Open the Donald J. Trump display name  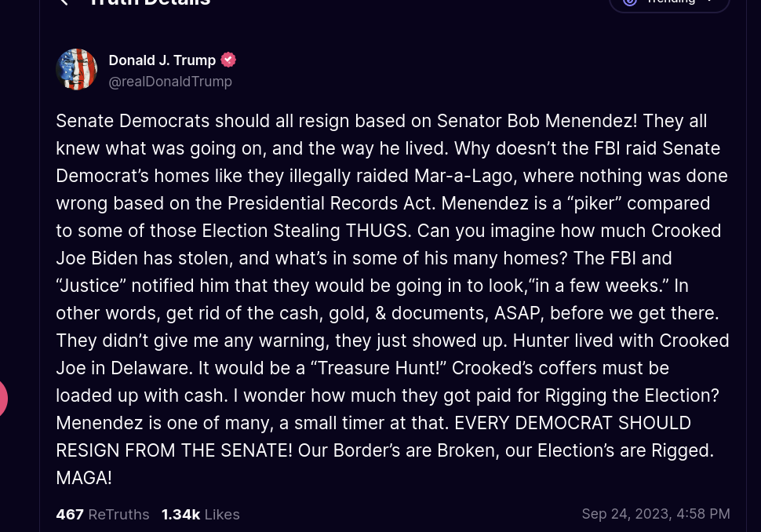(162, 60)
